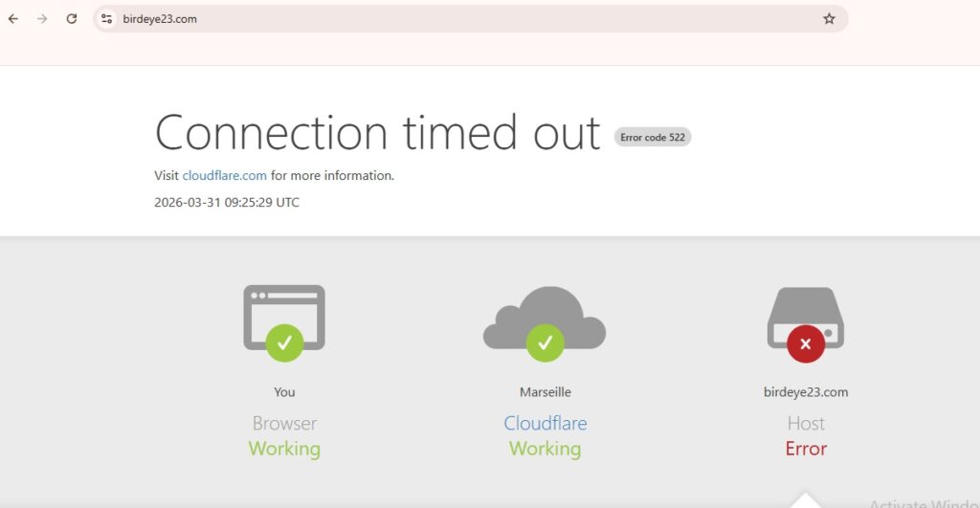Click the red X error badge
Screen dimensions: 980x508
[x=806, y=343]
